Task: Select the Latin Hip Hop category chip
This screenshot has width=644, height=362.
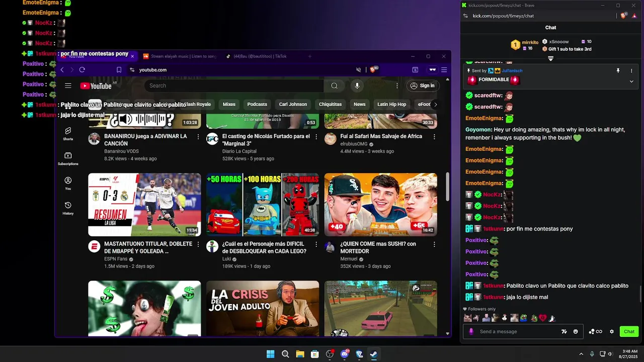Action: coord(391,105)
